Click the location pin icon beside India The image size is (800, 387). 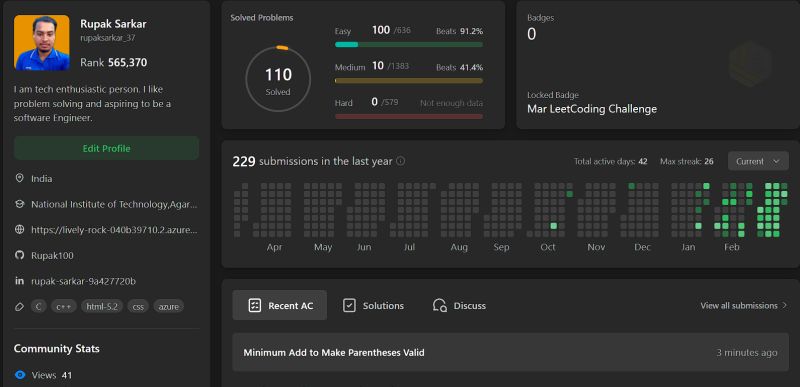point(20,178)
